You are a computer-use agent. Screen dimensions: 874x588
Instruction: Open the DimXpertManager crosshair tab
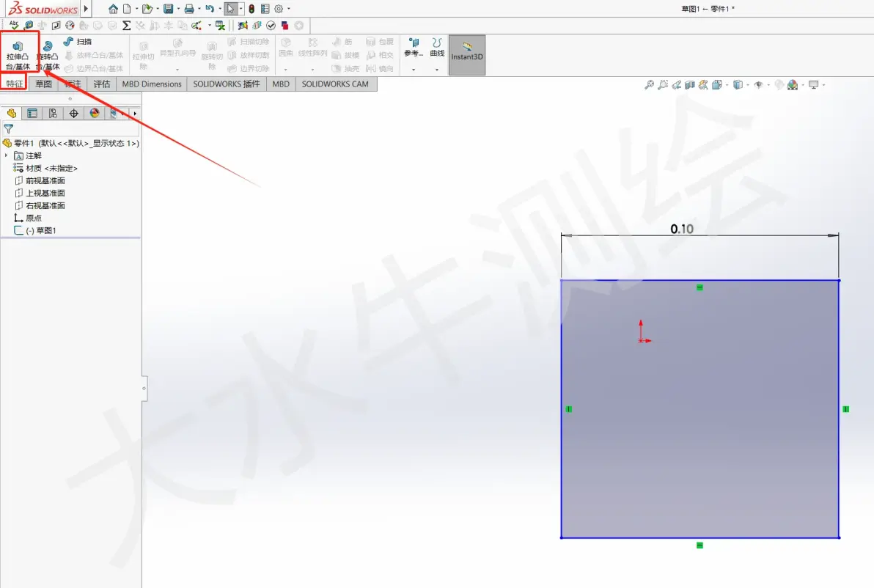pyautogui.click(x=73, y=113)
